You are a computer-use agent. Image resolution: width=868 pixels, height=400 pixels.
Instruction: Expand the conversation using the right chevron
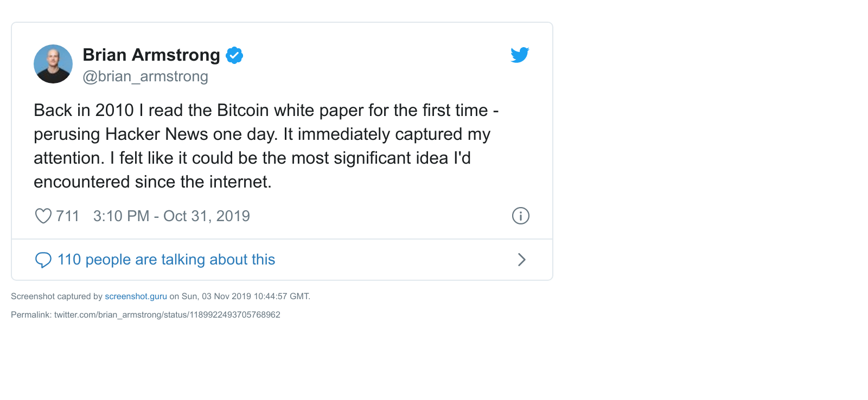tap(522, 260)
